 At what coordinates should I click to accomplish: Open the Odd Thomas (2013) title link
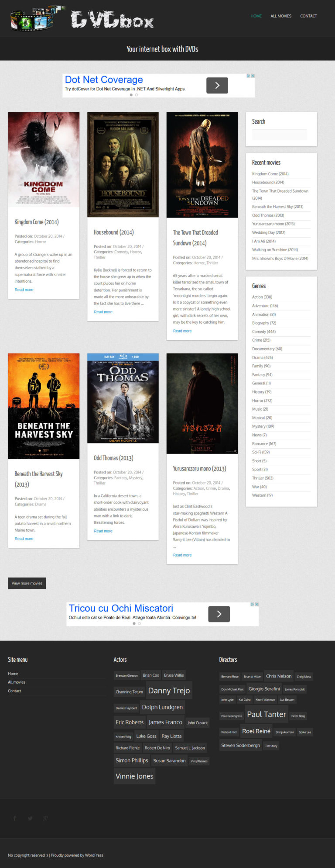pos(113,458)
